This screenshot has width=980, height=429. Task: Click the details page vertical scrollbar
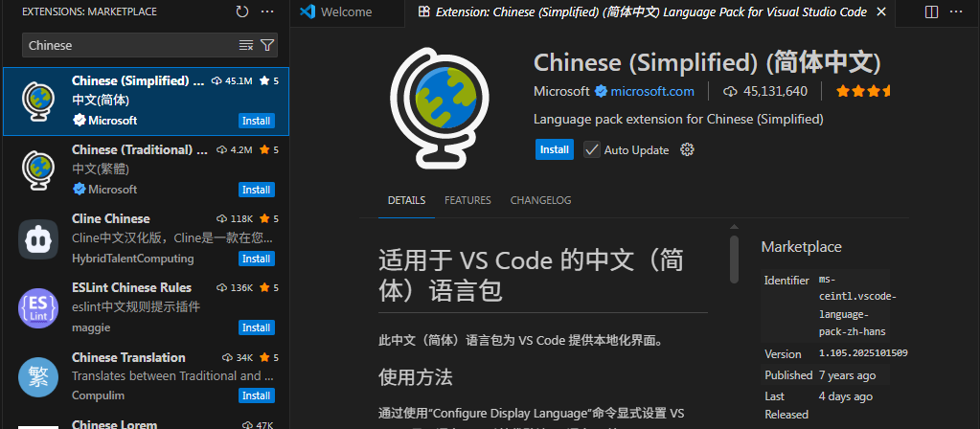(735, 260)
